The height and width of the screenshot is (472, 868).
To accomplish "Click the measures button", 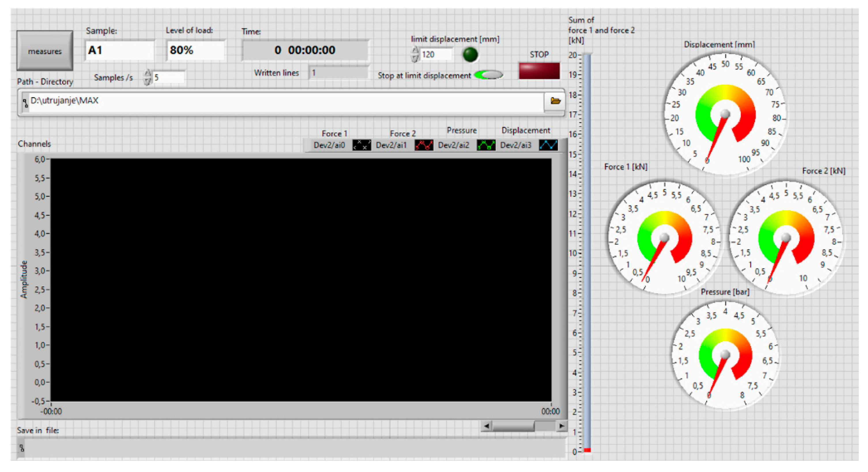I will pyautogui.click(x=45, y=51).
